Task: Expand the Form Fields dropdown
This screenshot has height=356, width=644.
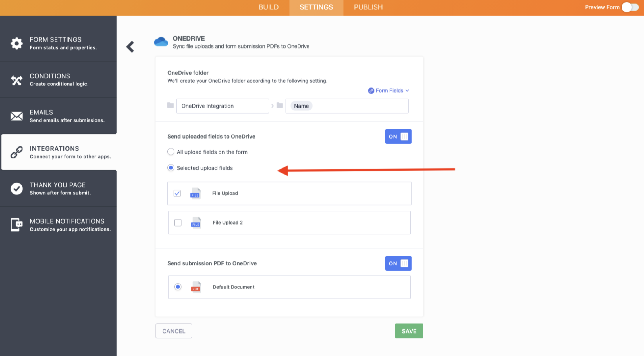Action: click(389, 91)
